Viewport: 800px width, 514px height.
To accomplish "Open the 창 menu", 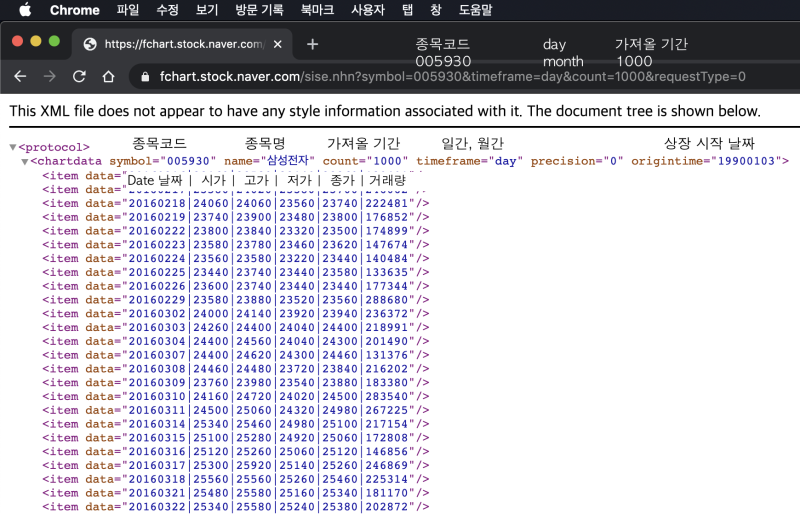I will click(x=436, y=10).
